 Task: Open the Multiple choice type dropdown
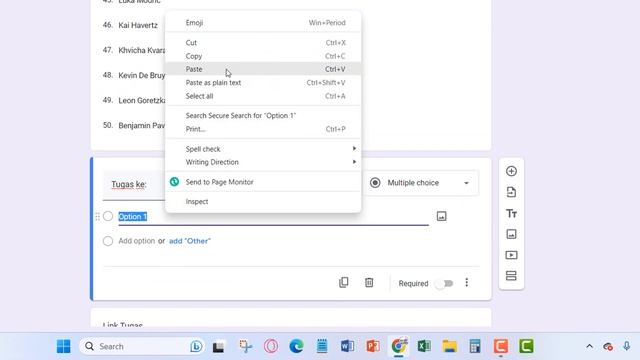point(421,183)
